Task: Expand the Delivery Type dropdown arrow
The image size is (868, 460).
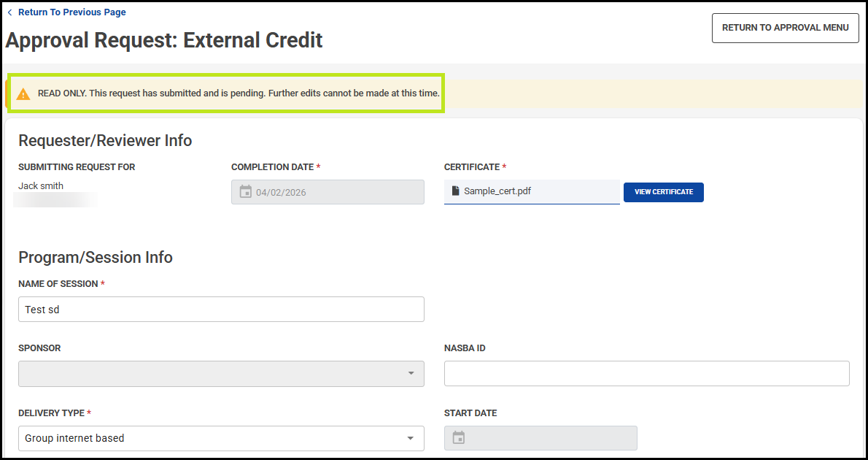Action: 411,438
